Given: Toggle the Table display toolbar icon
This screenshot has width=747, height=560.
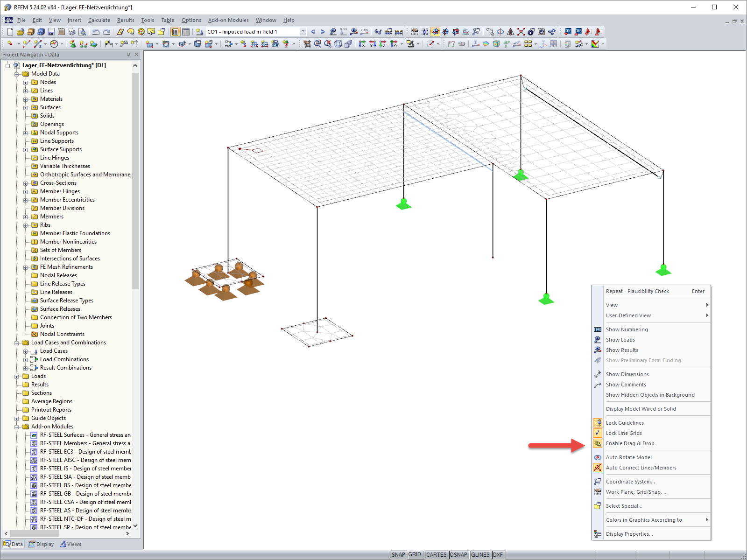Looking at the screenshot, I should tap(186, 32).
